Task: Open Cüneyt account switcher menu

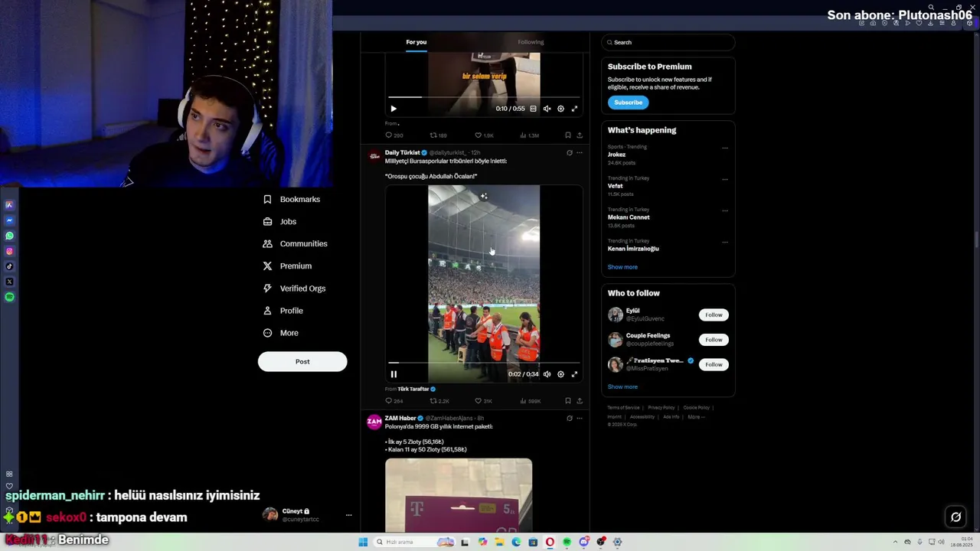Action: (306, 515)
